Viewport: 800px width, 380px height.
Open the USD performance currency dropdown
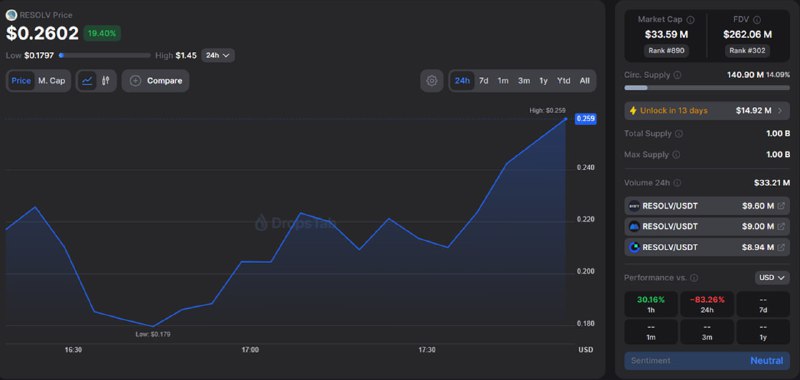pos(772,277)
